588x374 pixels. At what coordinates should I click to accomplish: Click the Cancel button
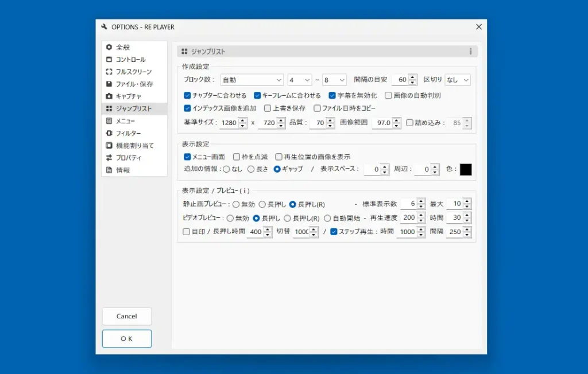[126, 316]
